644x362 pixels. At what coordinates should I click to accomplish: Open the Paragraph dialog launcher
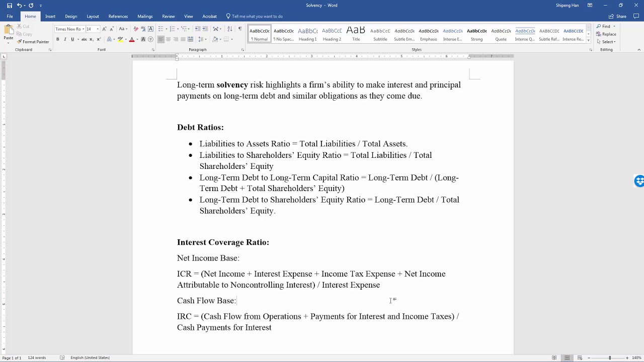[x=243, y=50]
